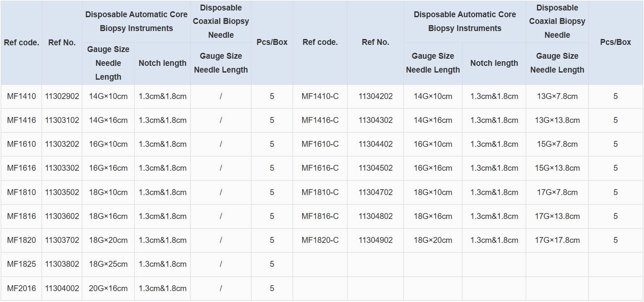Click Ref No. 11304002 cell
644x302 pixels.
coord(62,288)
